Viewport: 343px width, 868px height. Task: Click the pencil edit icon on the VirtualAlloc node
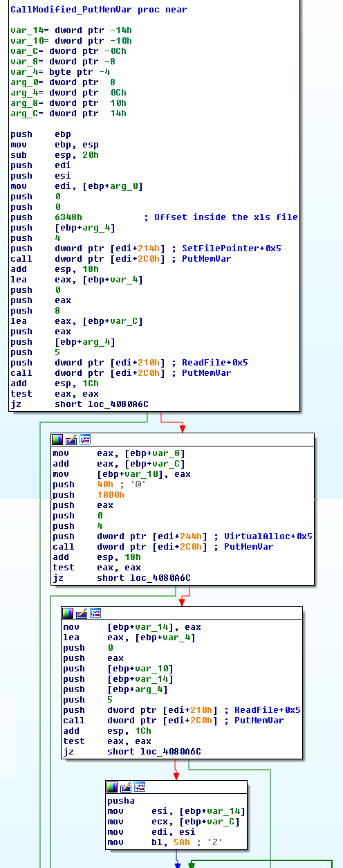[71, 440]
